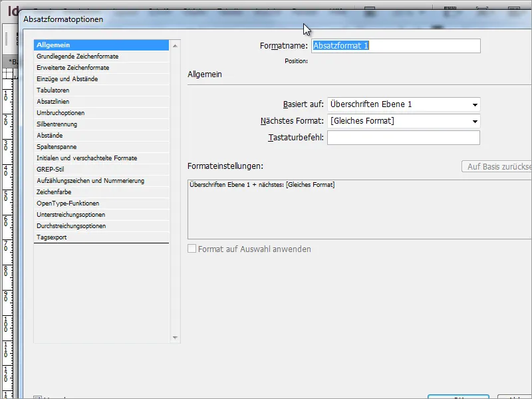Go to Einzüge und Abstände section
The width and height of the screenshot is (532, 399).
[x=101, y=78]
